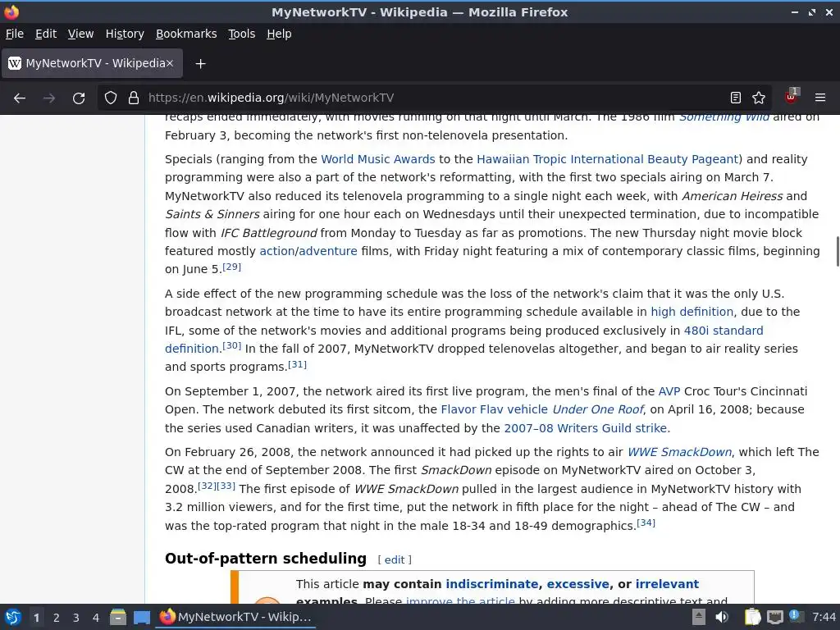Open the indiscriminate link in notice box
840x630 pixels.
[x=492, y=584]
